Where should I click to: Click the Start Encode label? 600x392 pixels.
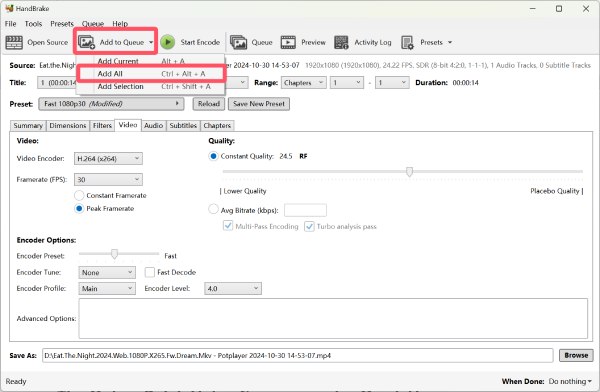pos(200,42)
